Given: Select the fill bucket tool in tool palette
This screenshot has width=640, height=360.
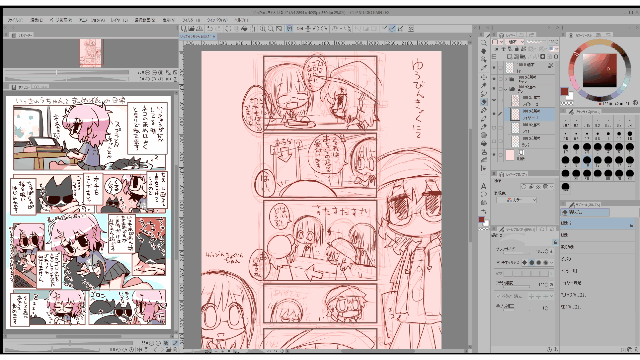Looking at the screenshot, I should pyautogui.click(x=484, y=144).
